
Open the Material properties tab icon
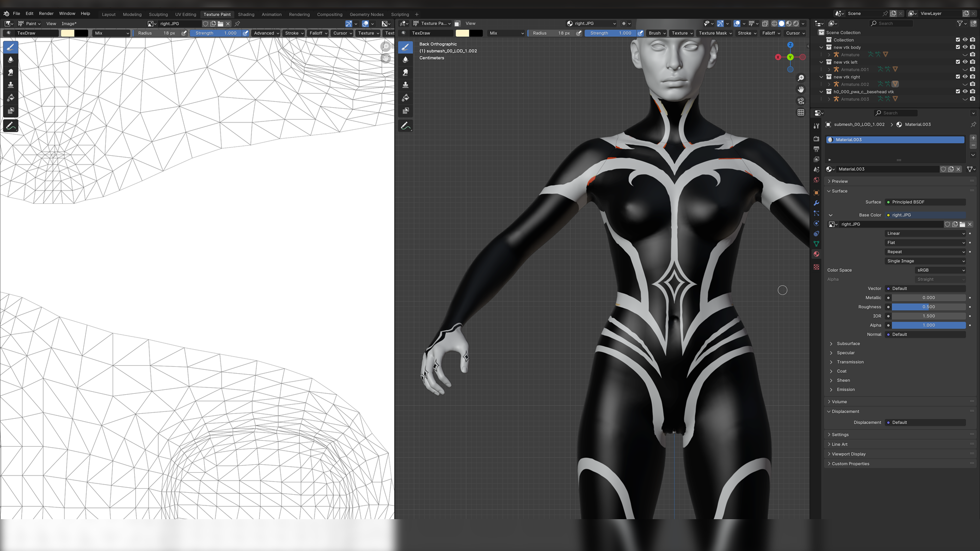pos(816,254)
